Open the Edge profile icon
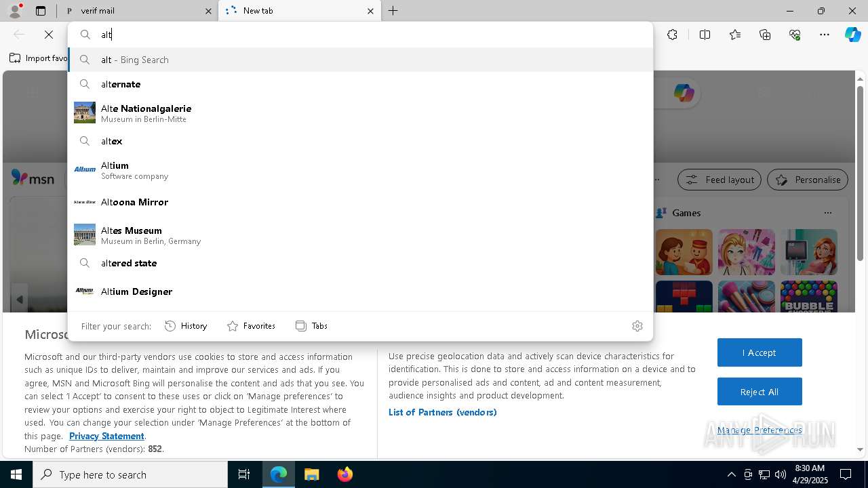 click(x=15, y=10)
